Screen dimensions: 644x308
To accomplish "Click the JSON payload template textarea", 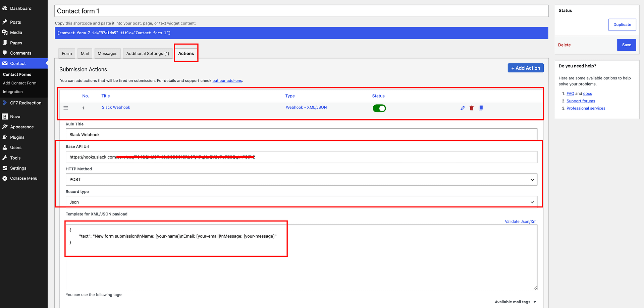I will coord(301,257).
